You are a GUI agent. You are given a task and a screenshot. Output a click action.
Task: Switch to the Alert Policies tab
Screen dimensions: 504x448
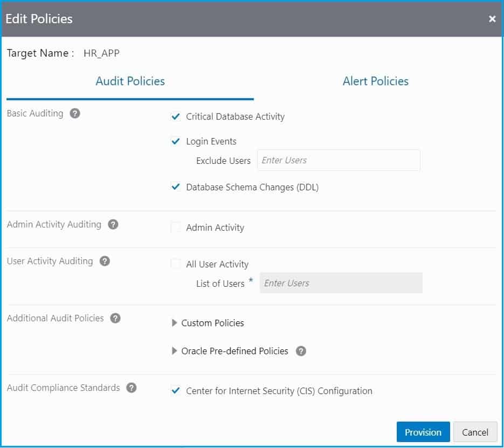pyautogui.click(x=375, y=81)
